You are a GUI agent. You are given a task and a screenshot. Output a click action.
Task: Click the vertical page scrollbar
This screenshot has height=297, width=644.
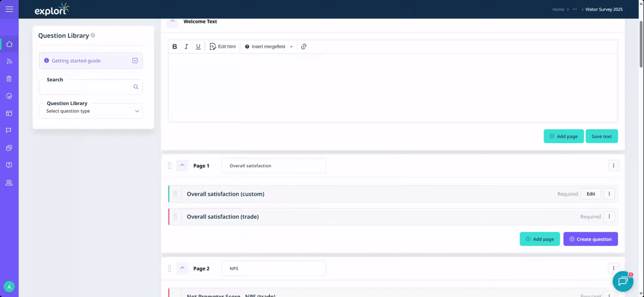tap(641, 44)
